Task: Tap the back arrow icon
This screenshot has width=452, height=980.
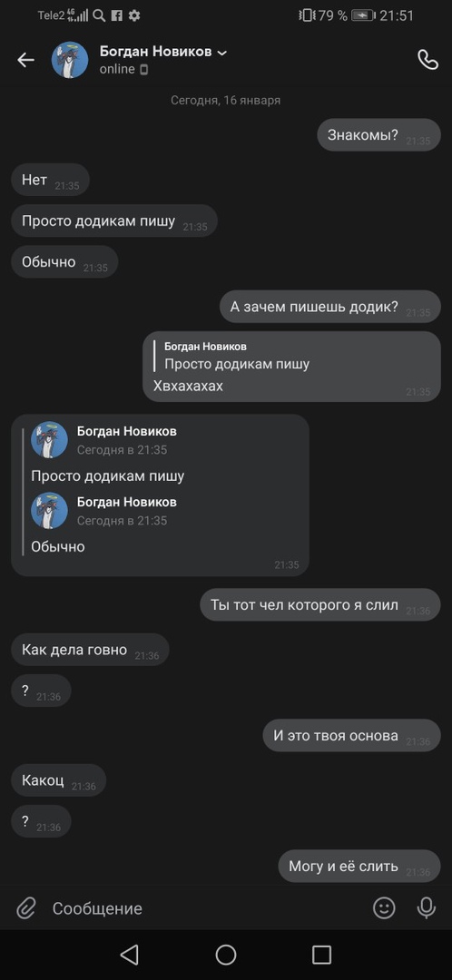Action: tap(25, 60)
